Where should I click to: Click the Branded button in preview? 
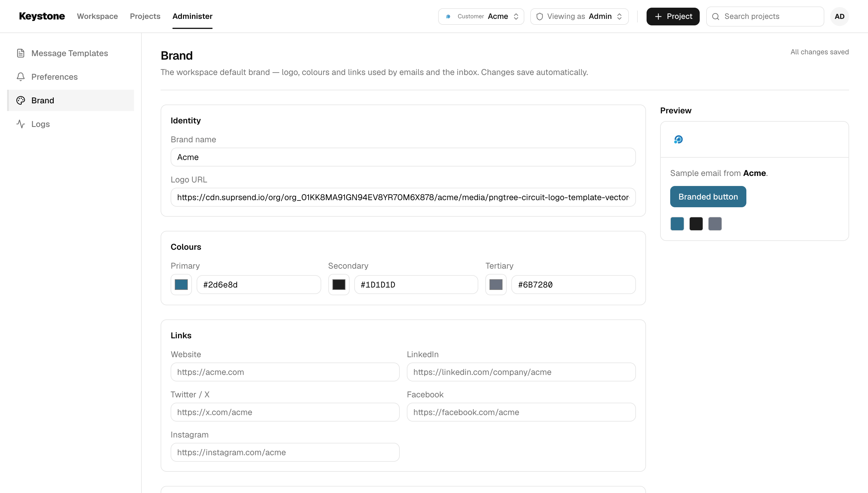[708, 196]
